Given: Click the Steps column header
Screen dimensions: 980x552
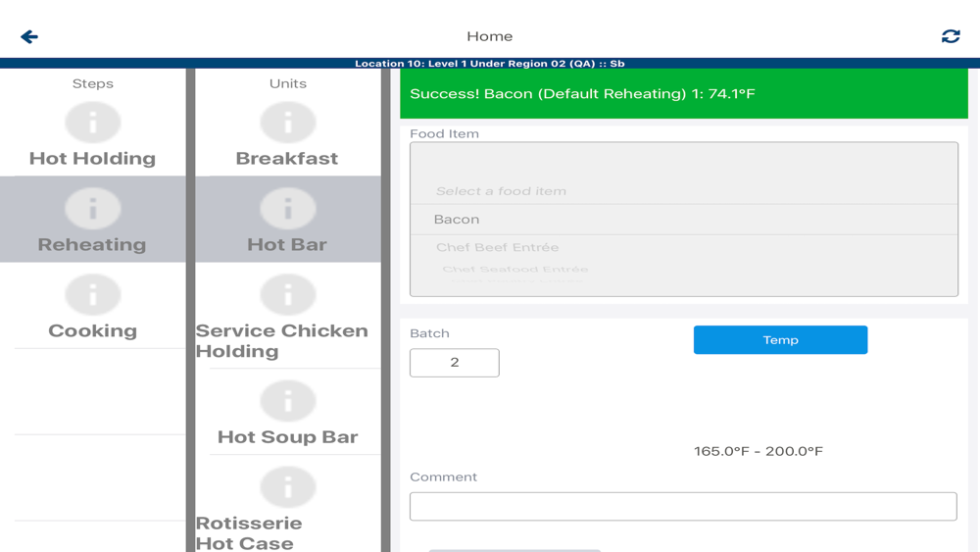Looking at the screenshot, I should click(x=92, y=83).
